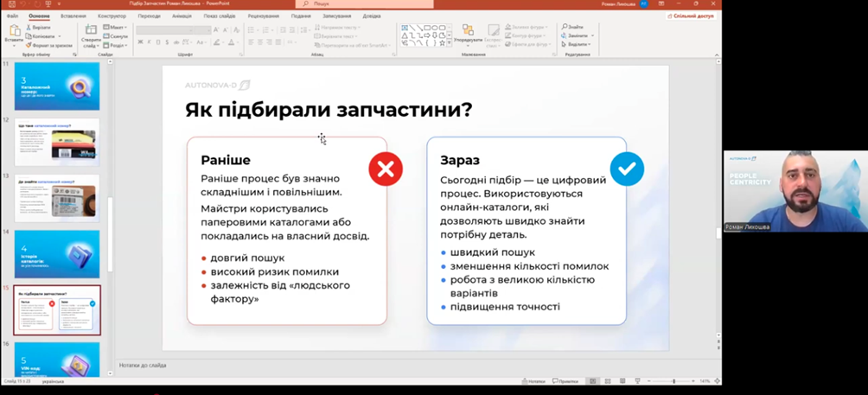Select slide 14 thumbnail in the panel

(57, 253)
